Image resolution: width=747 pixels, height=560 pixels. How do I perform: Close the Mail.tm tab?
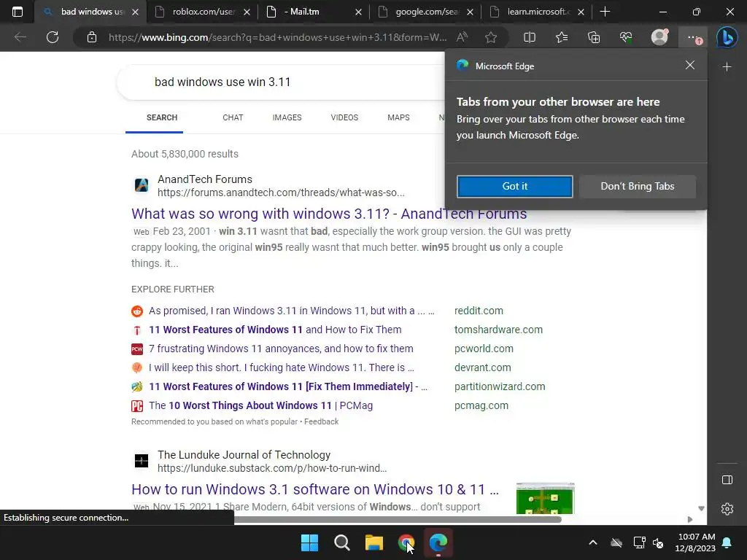coord(358,12)
